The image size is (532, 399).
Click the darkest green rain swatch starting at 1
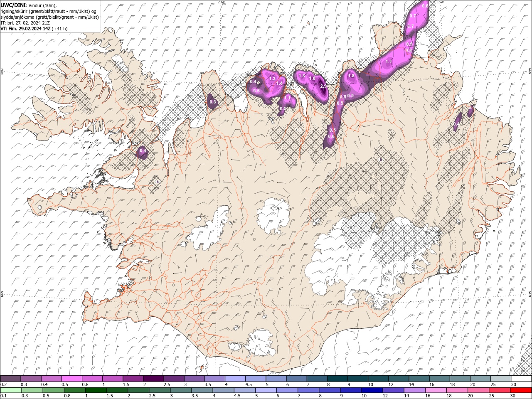96,390
